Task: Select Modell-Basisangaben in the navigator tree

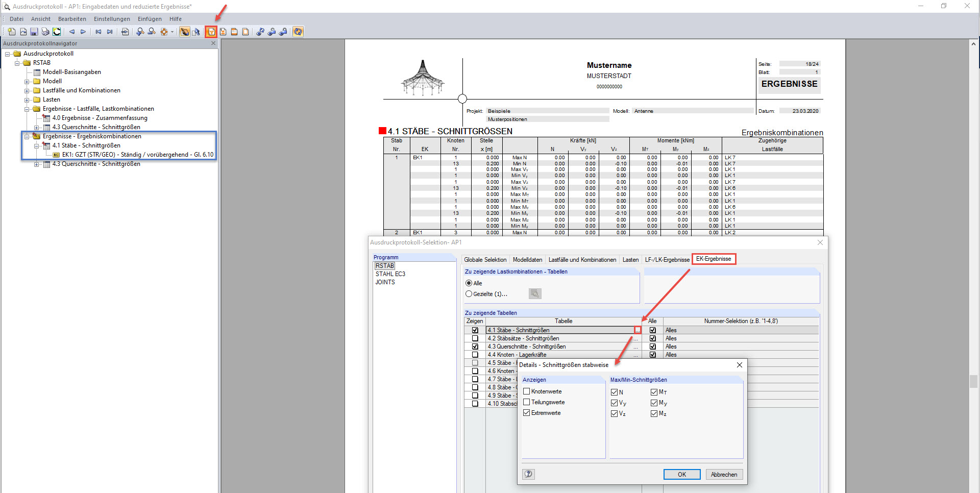Action: [x=72, y=72]
